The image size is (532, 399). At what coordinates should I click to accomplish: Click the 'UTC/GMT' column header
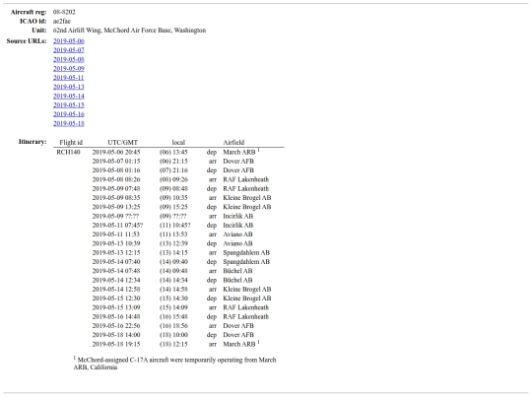(x=122, y=143)
